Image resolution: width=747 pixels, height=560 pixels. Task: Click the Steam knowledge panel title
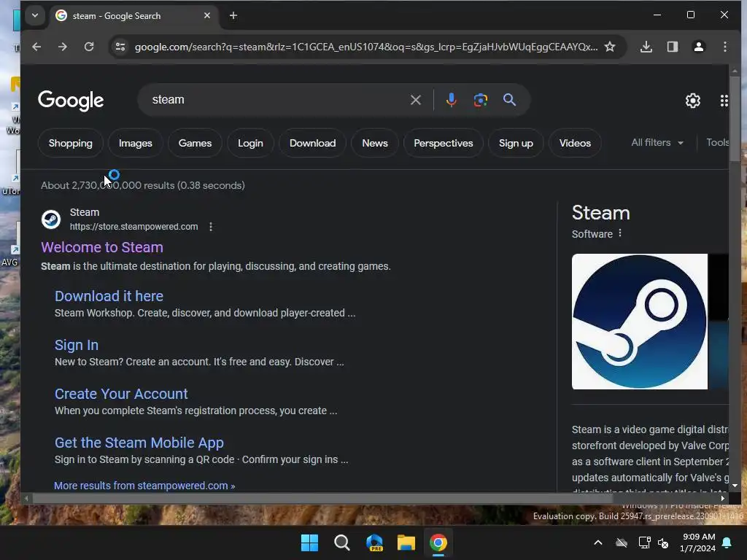point(601,213)
